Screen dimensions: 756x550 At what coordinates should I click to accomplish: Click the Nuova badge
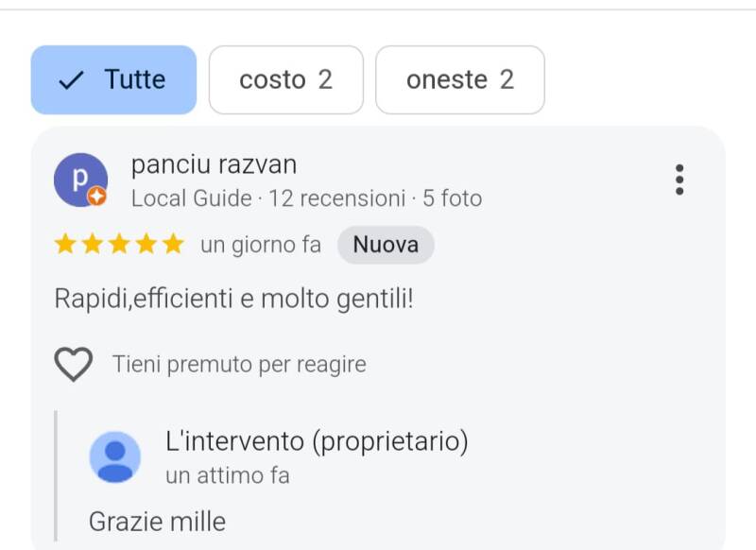386,245
